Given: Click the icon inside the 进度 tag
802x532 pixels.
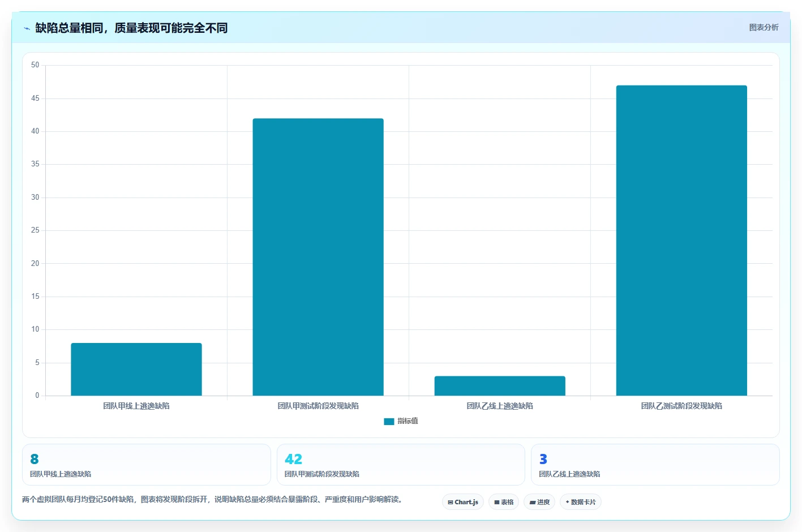Looking at the screenshot, I should [533, 502].
